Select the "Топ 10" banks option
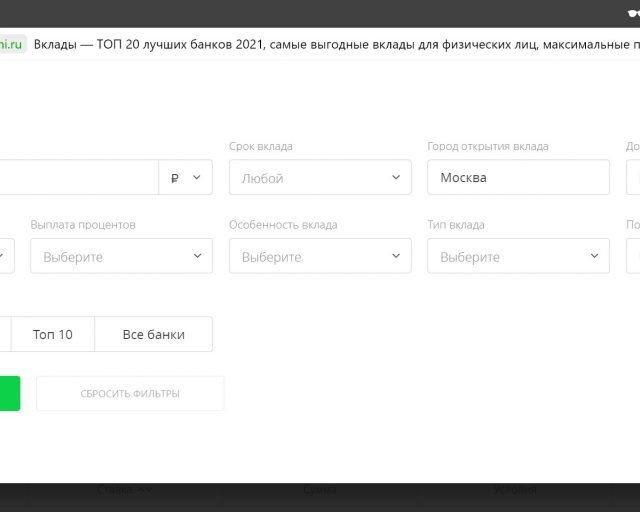 pos(53,334)
